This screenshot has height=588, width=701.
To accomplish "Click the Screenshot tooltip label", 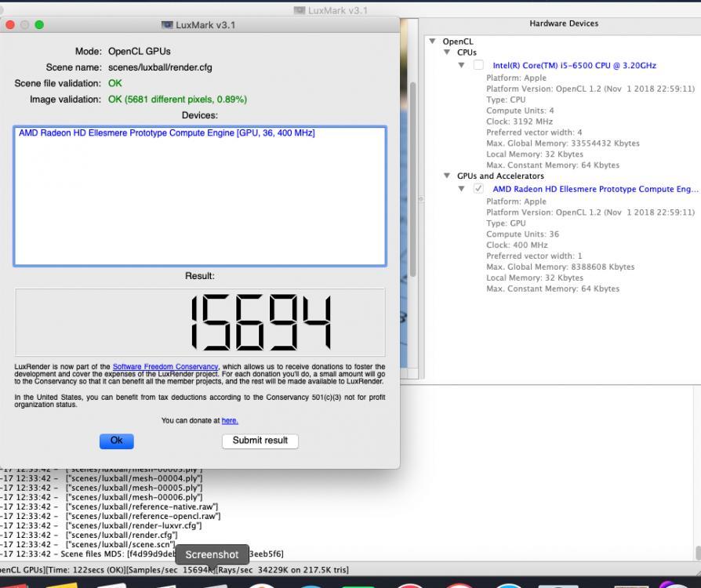I will tap(212, 554).
